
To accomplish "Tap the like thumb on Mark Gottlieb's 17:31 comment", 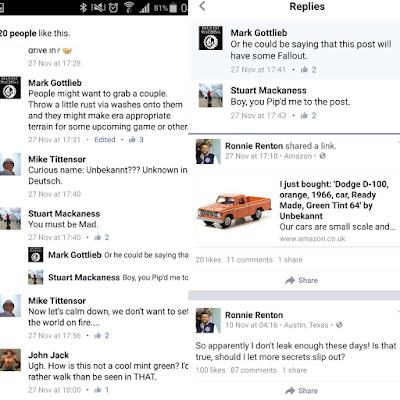I will pos(132,139).
